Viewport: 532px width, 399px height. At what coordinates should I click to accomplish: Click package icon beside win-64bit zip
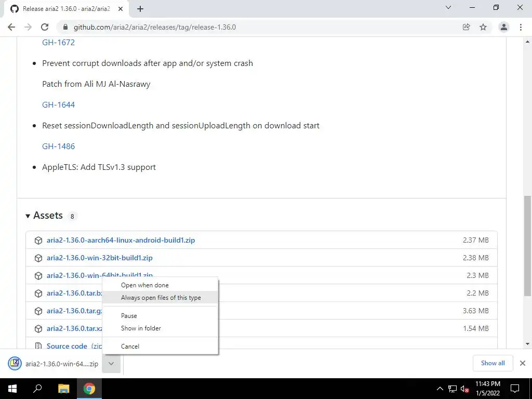38,275
